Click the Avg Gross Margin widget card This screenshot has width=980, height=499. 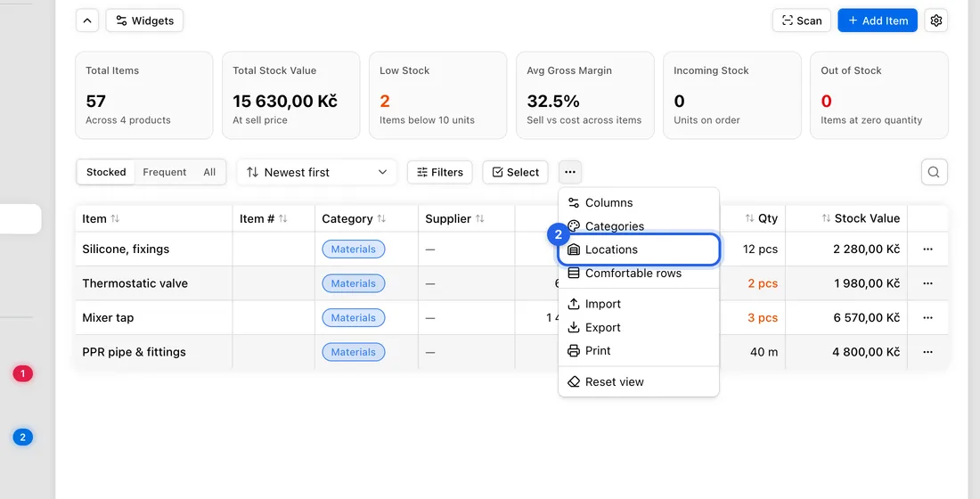click(x=585, y=95)
